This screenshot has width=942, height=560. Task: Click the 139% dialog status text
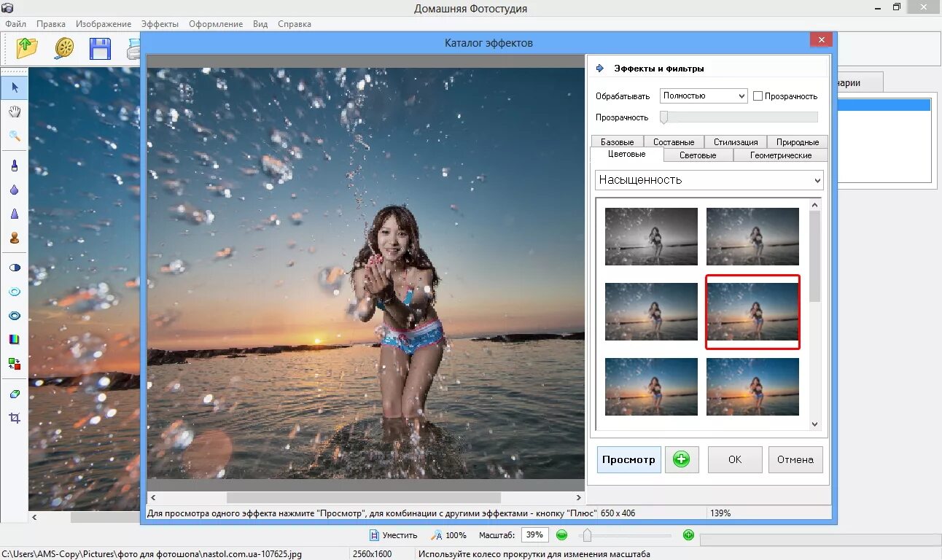(x=720, y=513)
